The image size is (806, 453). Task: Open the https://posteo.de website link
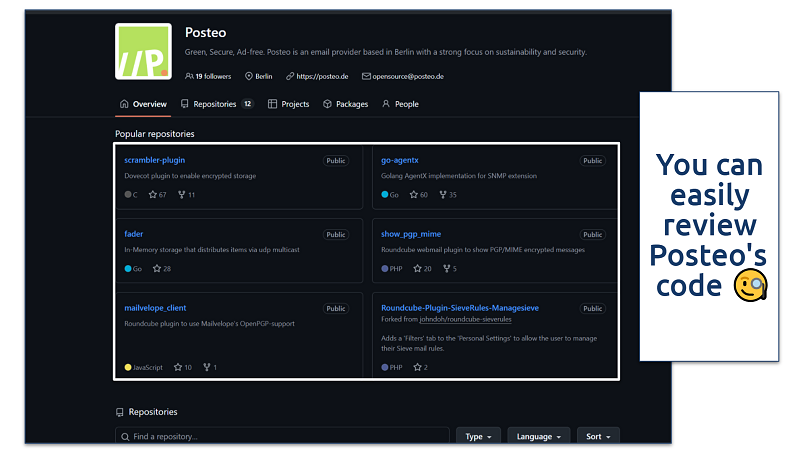(322, 76)
